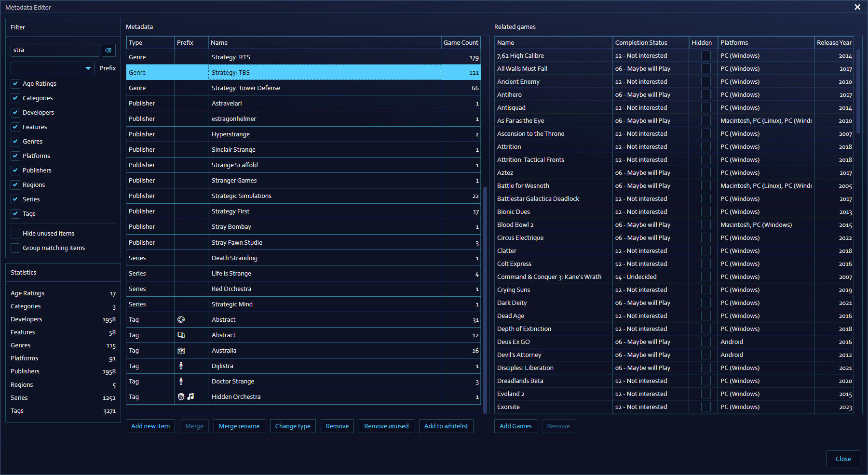Image resolution: width=868 pixels, height=475 pixels.
Task: Click the Add to whitelist button
Action: coord(446,426)
